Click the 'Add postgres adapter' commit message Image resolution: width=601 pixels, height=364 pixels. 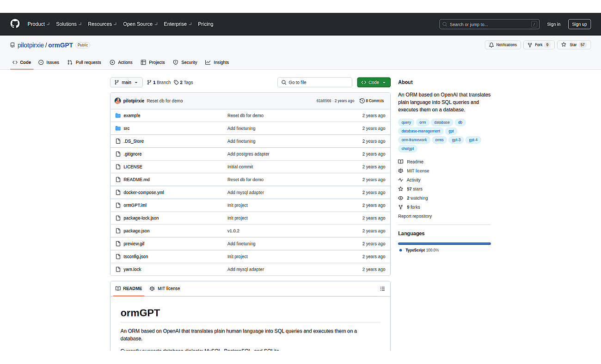pyautogui.click(x=248, y=154)
